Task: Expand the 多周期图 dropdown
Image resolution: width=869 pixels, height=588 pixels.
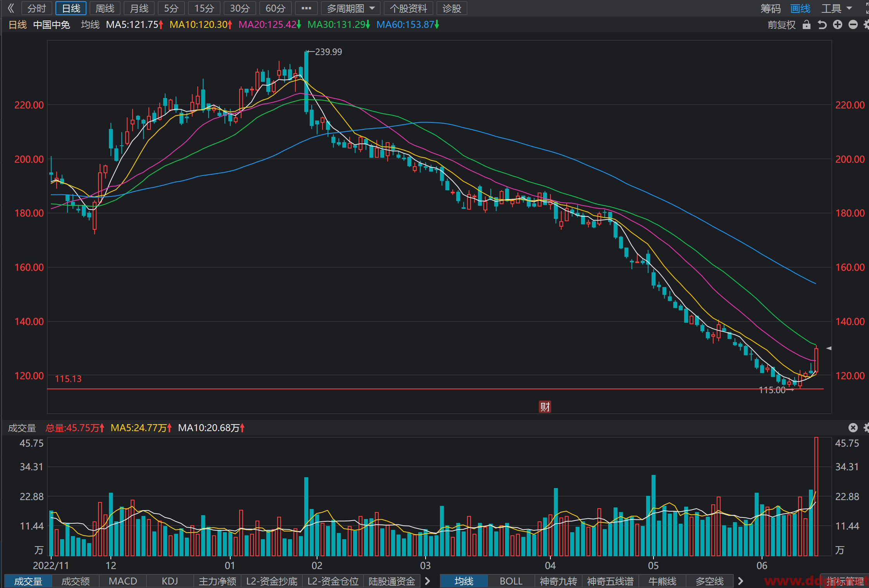Action: (x=351, y=8)
